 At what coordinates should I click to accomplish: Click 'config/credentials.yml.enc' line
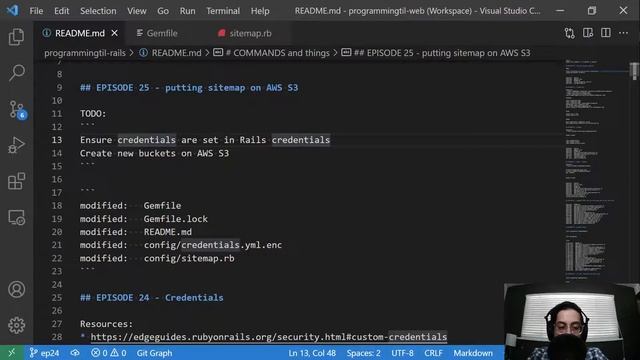click(x=181, y=245)
